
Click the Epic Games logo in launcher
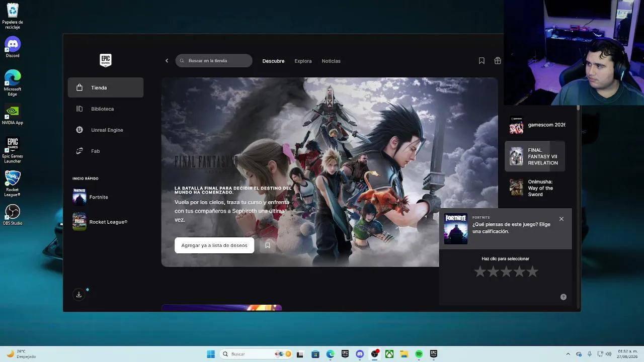click(105, 60)
